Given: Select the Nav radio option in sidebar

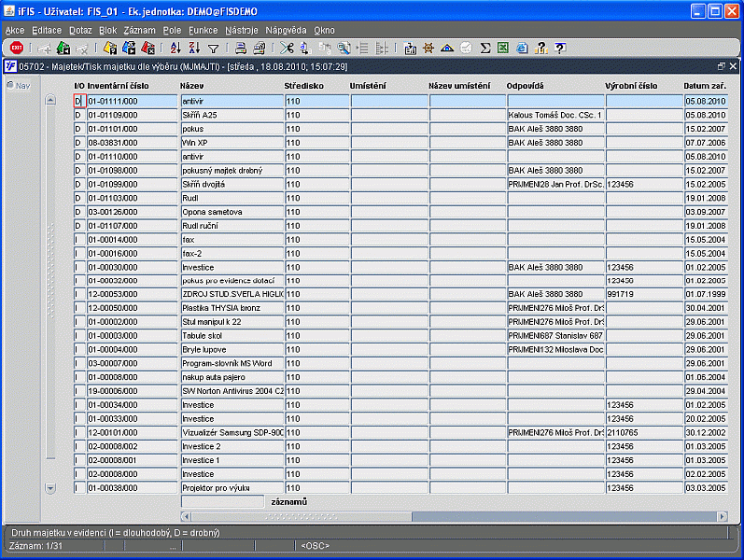Looking at the screenshot, I should click(x=10, y=86).
